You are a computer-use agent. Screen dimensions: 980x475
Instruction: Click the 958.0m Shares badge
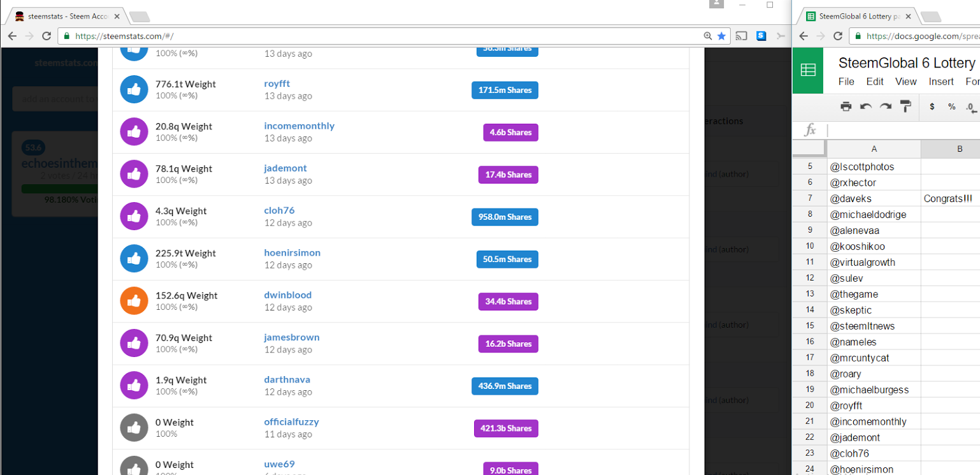point(505,217)
